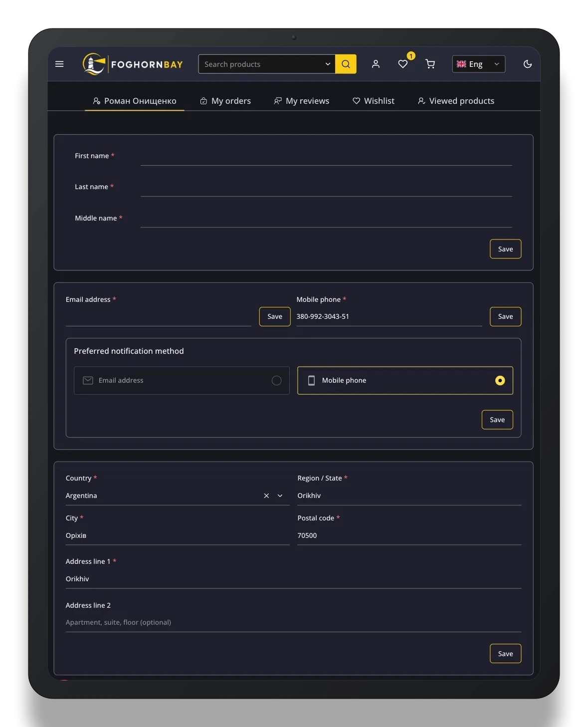Open the hamburger menu
588x727 pixels.
point(59,64)
